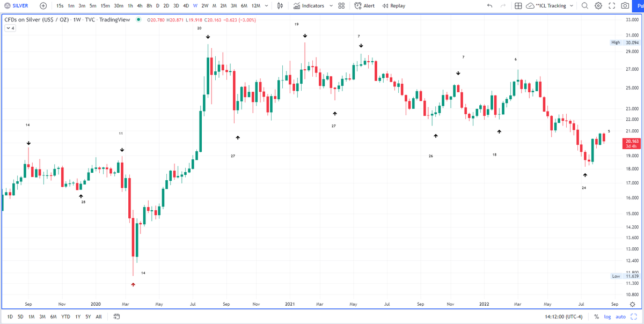This screenshot has height=324, width=644.
Task: Select the 3D interval in top toolbar
Action: pos(176,6)
